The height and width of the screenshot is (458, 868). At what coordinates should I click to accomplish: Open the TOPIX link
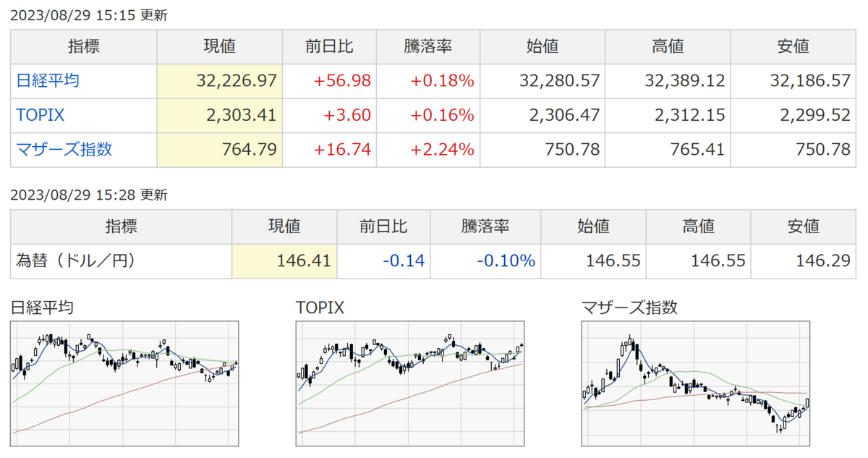point(41,116)
